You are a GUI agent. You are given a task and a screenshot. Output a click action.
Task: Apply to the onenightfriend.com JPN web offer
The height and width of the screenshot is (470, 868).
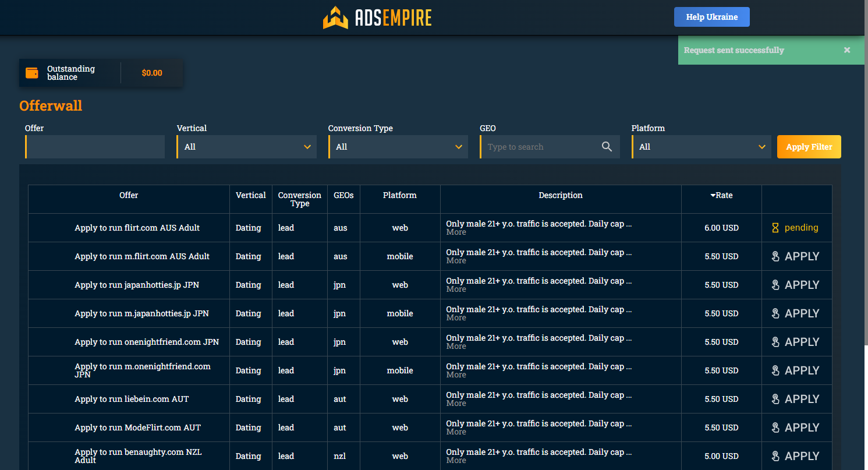click(x=796, y=342)
